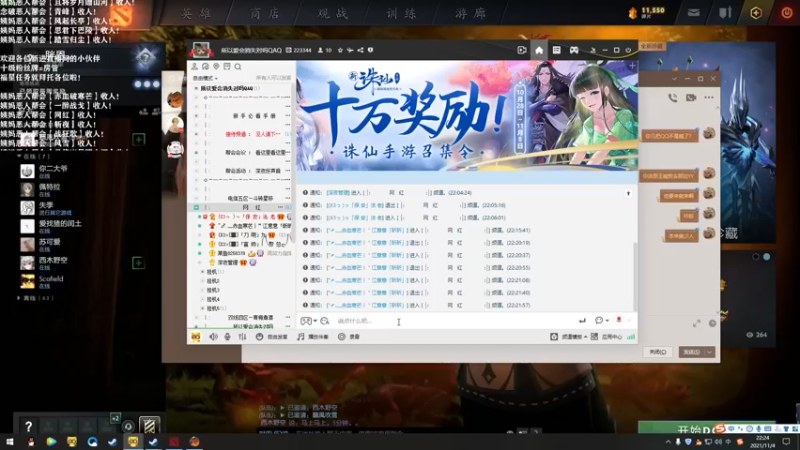This screenshot has width=800, height=450.
Task: Click the plus icon on banner corner
Action: [632, 66]
